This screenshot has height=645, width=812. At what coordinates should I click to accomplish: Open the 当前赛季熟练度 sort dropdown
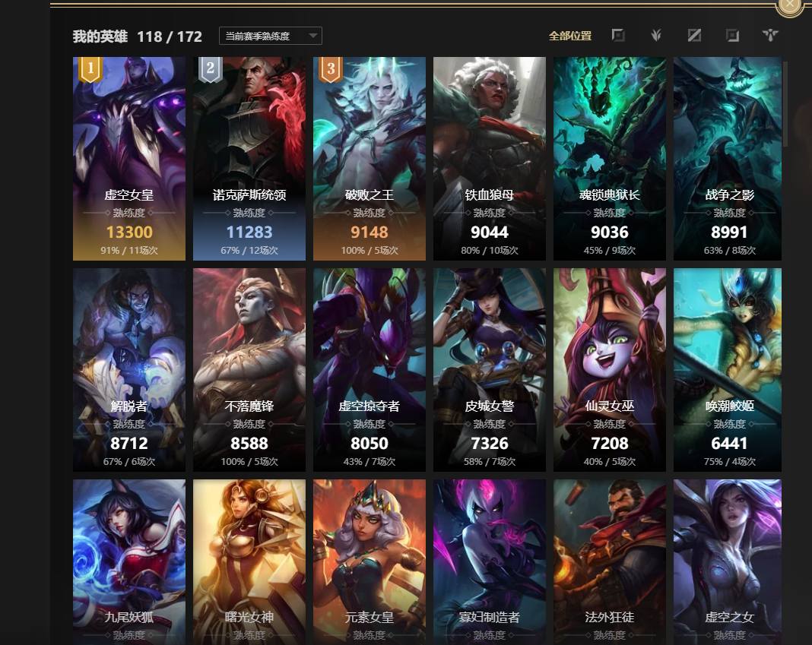271,36
